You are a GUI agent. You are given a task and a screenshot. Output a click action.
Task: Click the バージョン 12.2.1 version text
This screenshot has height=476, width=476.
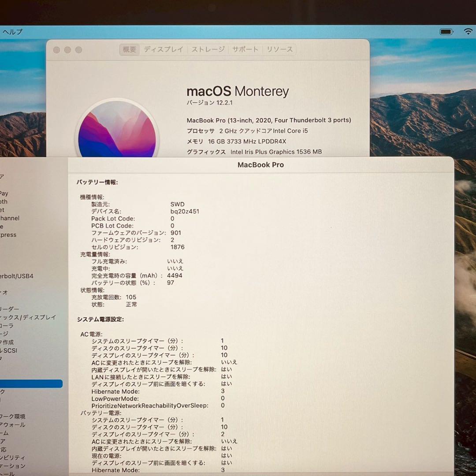(209, 103)
